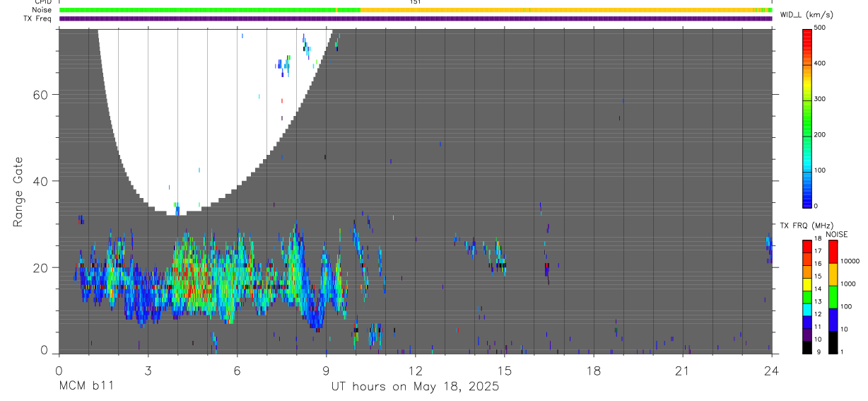The image size is (868, 401).
Task: Click the green segment of the top Noise bar
Action: [x=209, y=10]
